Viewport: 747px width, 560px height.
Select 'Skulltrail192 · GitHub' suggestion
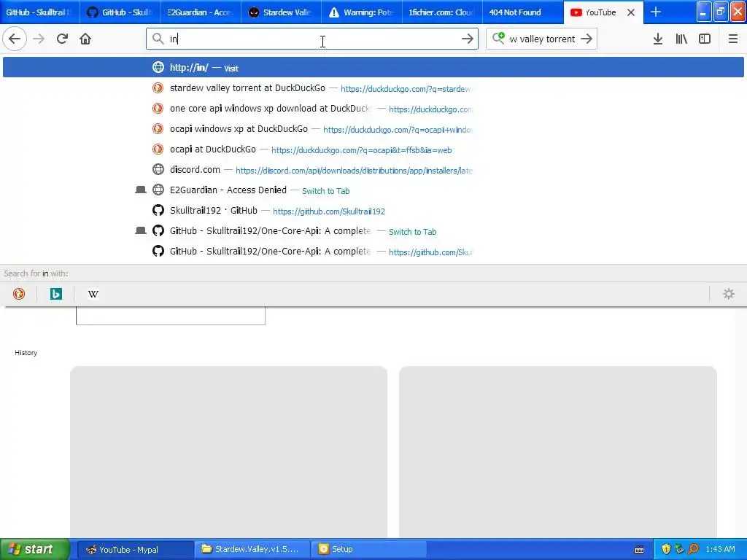coord(373,211)
